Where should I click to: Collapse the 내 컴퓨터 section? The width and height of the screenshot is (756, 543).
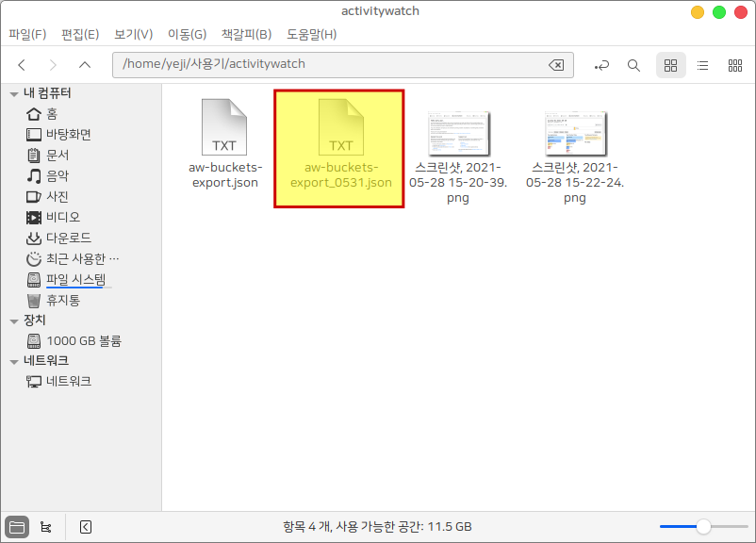(14, 93)
